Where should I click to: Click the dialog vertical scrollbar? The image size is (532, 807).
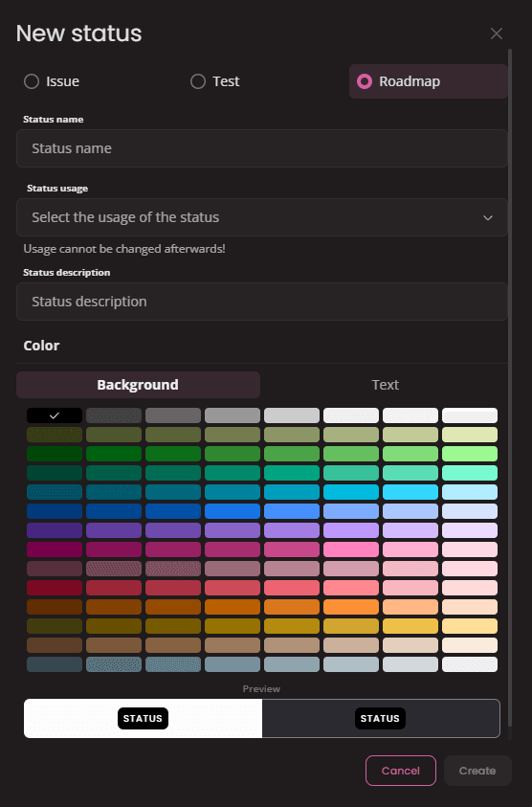click(x=510, y=388)
